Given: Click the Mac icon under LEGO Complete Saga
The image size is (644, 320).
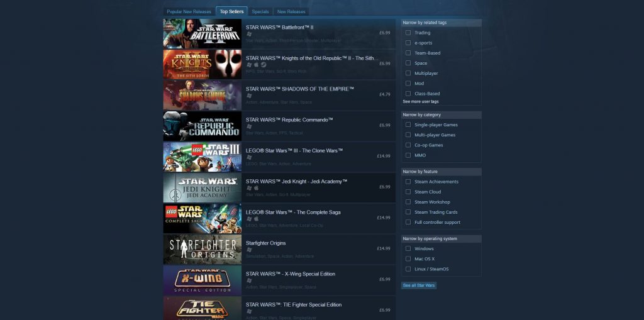Looking at the screenshot, I should 257,219.
